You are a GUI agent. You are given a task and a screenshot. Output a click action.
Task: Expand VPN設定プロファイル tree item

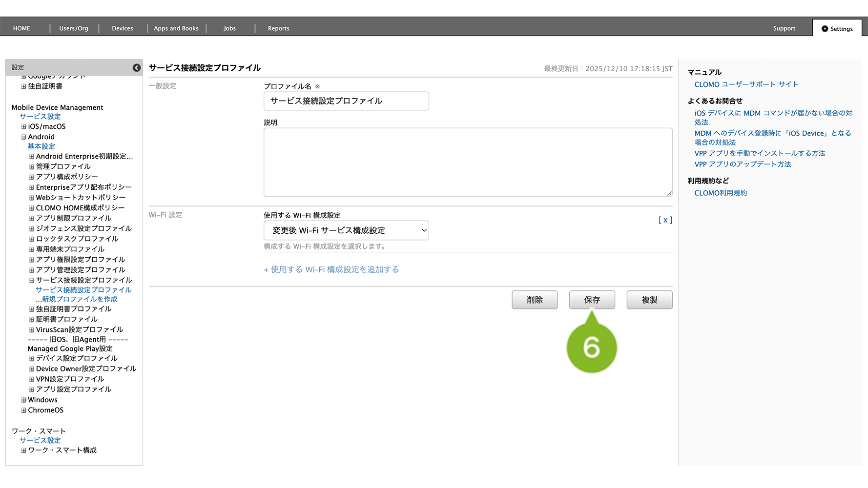click(x=32, y=379)
